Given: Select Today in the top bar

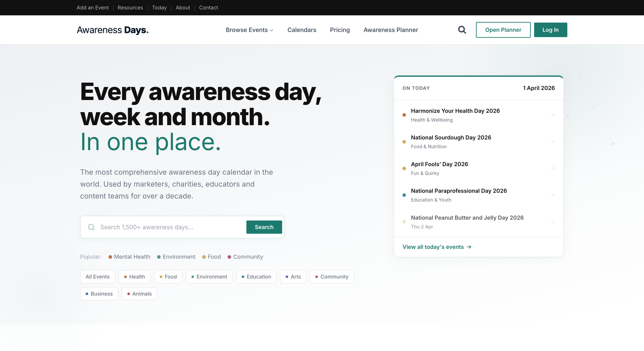Looking at the screenshot, I should [159, 7].
